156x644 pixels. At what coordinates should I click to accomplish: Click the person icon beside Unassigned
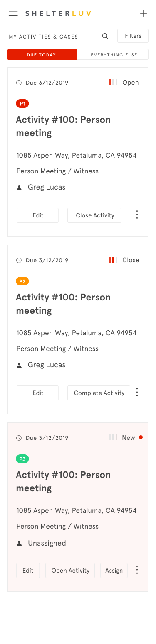(x=19, y=543)
